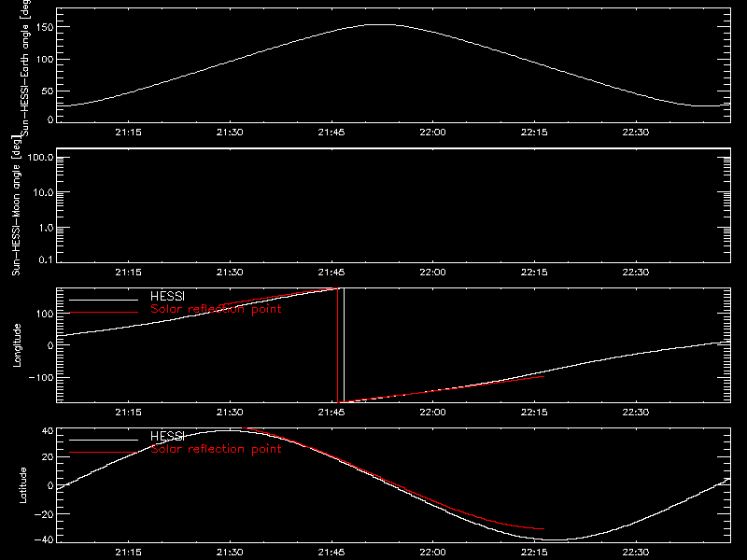This screenshot has height=560, width=747.
Task: Click 22:15 label under Moon angle plot
Action: (534, 273)
